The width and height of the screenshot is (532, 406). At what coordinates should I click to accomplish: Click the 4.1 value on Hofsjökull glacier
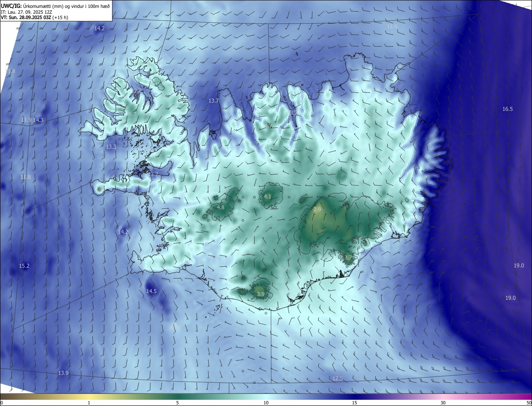268,197
